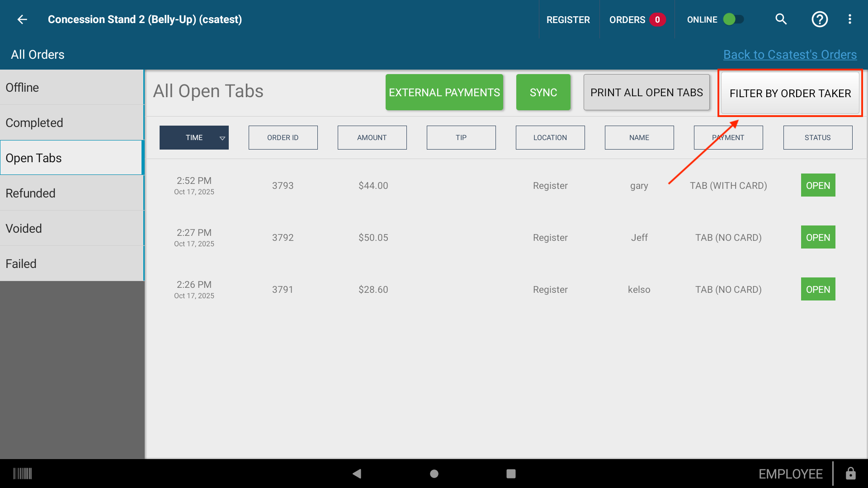Viewport: 868px width, 488px height.
Task: Click the $28.60 amount
Action: click(373, 290)
